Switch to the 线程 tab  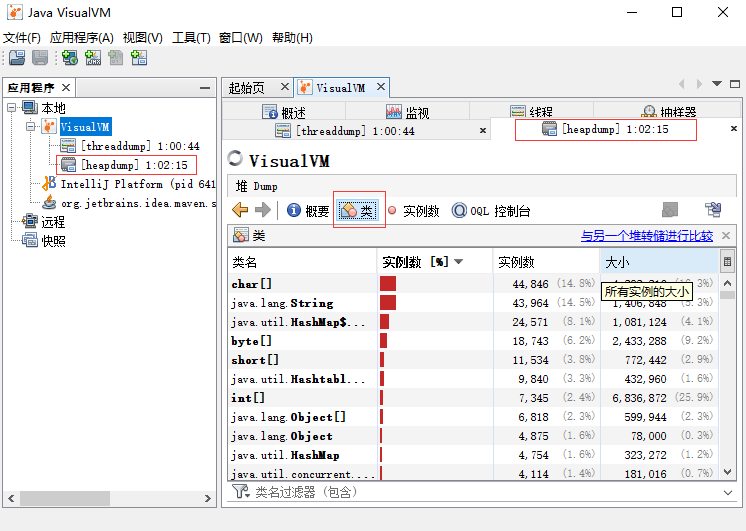click(531, 112)
